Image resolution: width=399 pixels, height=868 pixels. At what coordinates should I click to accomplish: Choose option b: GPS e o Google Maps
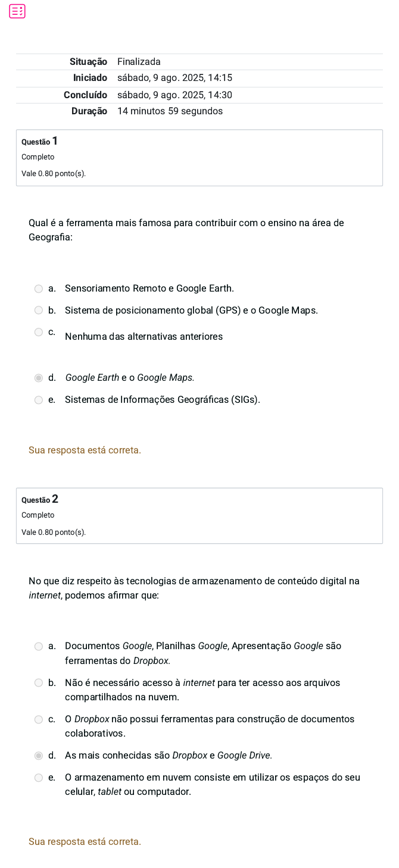pos(39,311)
